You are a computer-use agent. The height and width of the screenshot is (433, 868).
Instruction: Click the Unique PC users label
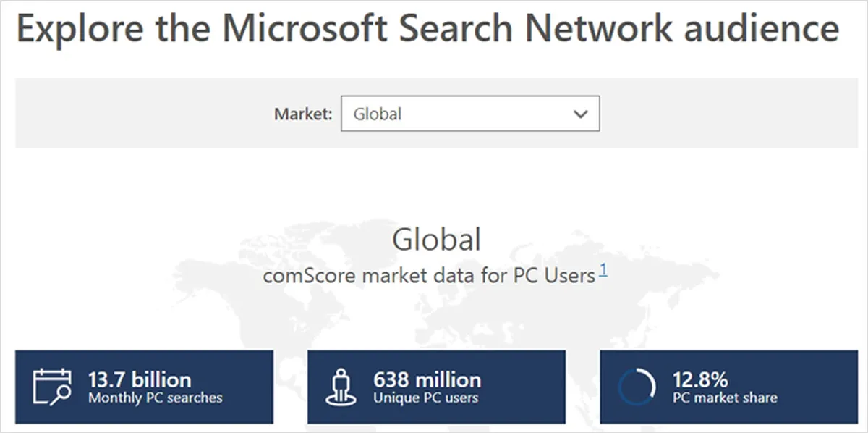425,398
